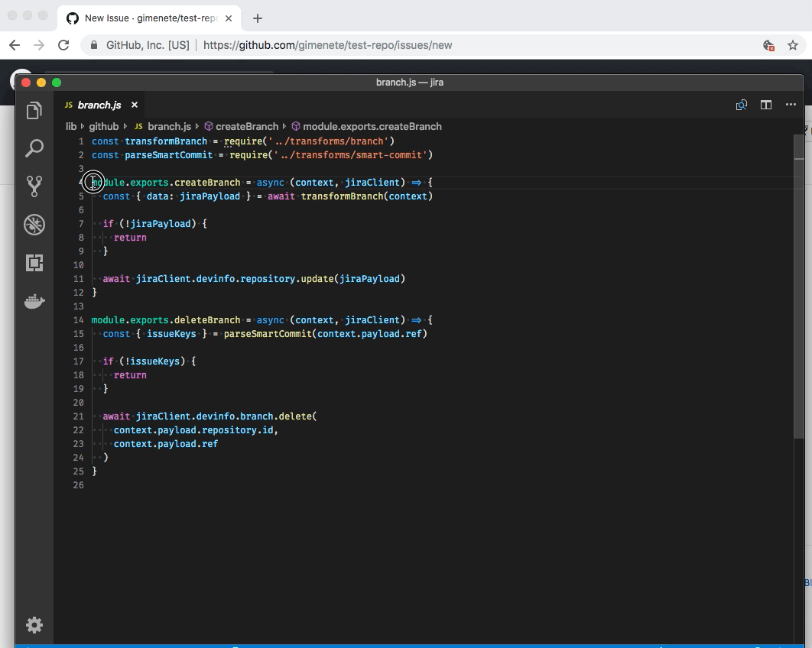Bookmark this page with star icon
Viewport: 812px width, 648px height.
(x=793, y=45)
